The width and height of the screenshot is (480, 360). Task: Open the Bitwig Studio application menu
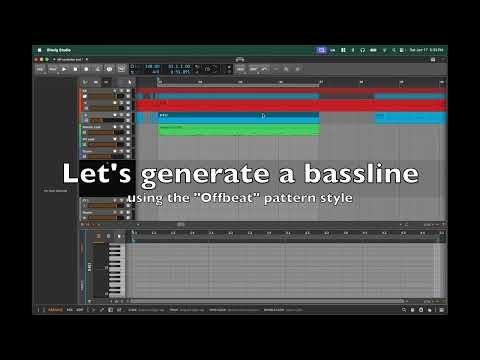click(59, 50)
